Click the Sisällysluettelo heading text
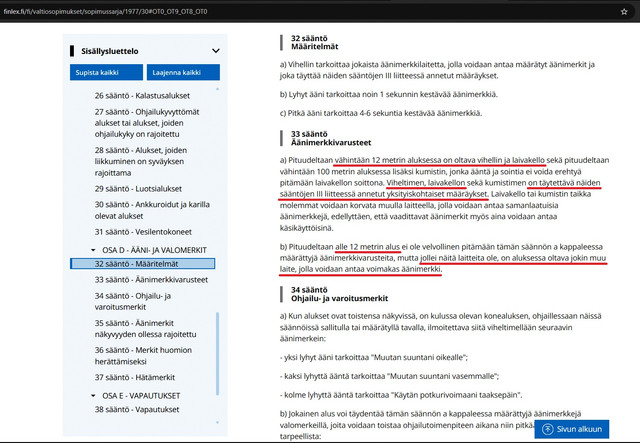Screen dimensions: 640x443 pyautogui.click(x=109, y=51)
